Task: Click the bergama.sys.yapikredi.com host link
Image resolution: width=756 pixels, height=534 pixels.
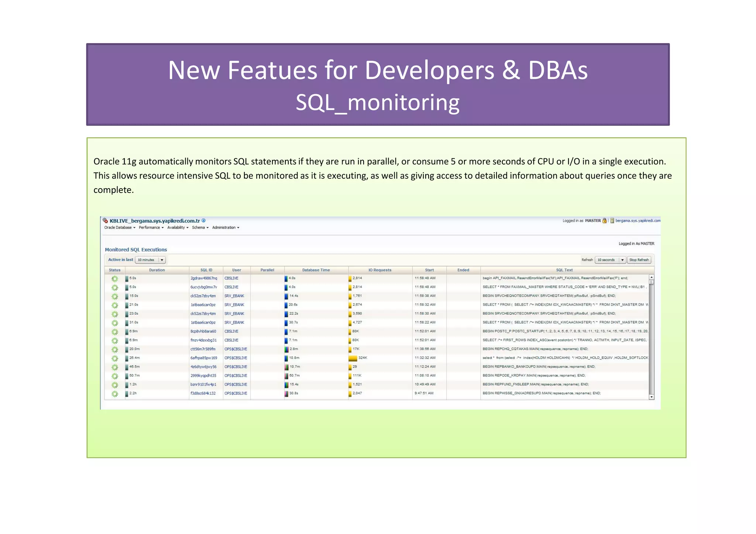Action: click(x=638, y=221)
